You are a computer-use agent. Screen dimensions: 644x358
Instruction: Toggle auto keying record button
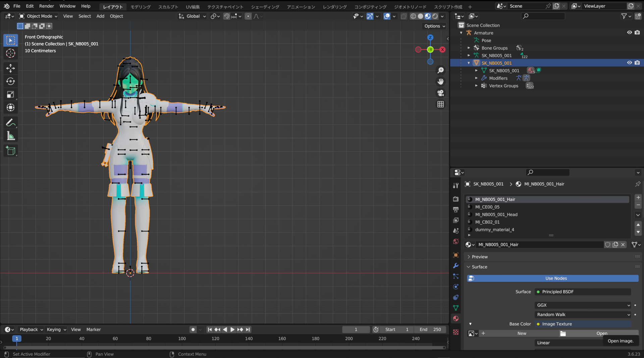(x=193, y=330)
